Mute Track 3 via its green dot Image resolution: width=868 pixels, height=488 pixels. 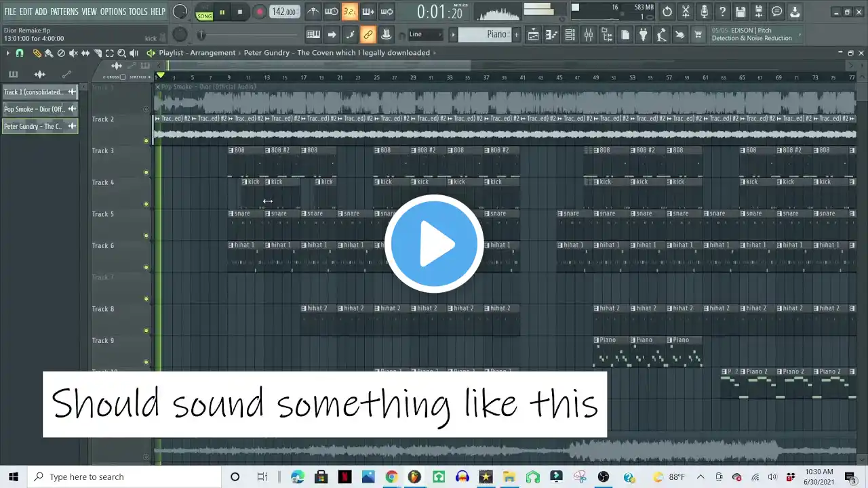pos(146,172)
